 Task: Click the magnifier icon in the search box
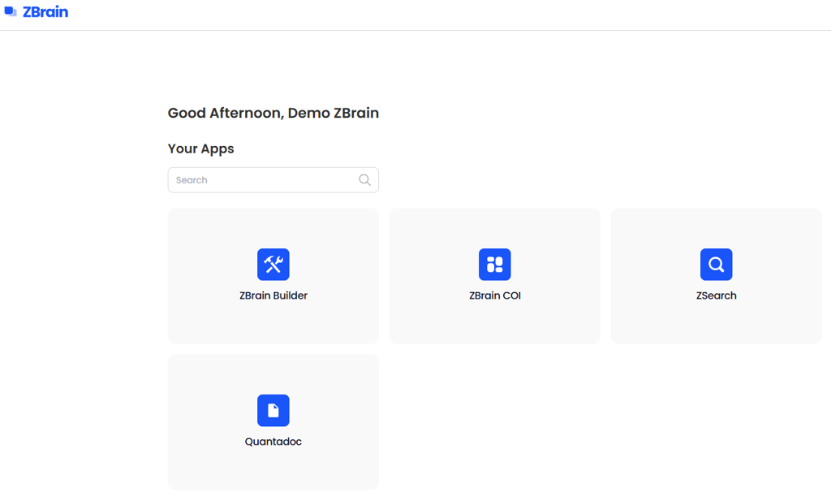point(364,180)
